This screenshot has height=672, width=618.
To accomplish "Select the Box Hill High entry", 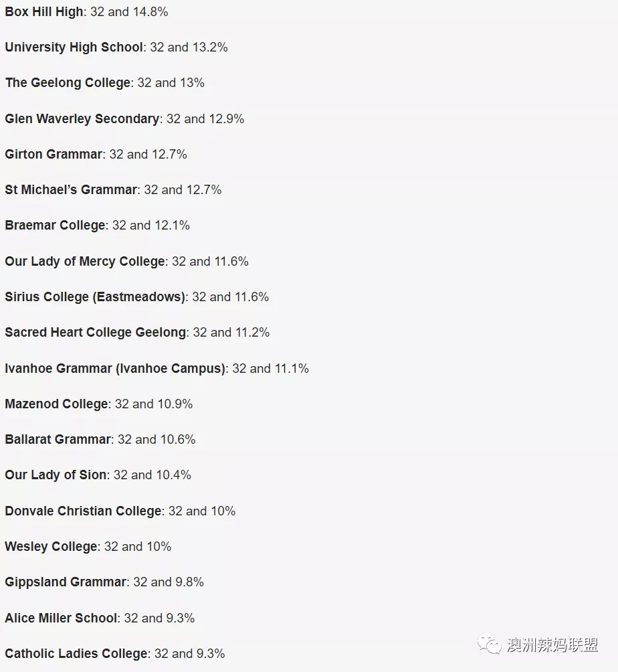I will [86, 12].
